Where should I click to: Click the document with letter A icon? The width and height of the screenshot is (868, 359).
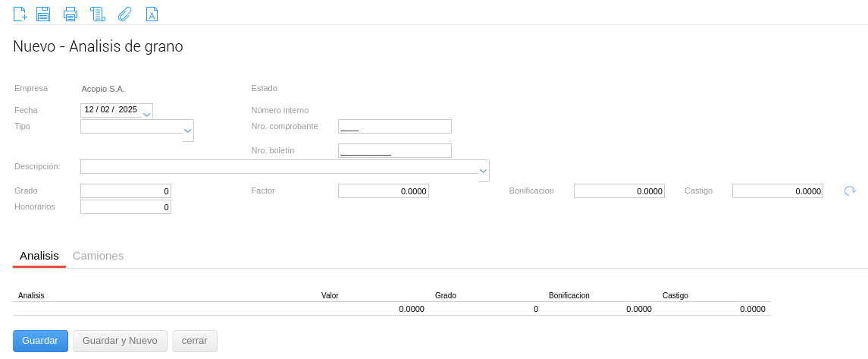pos(152,14)
